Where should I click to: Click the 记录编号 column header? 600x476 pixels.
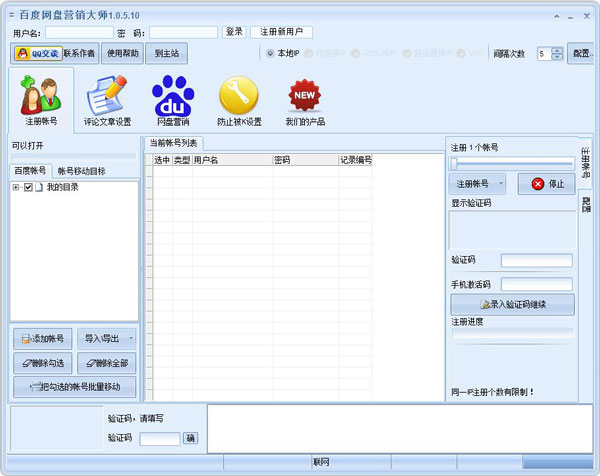[355, 160]
